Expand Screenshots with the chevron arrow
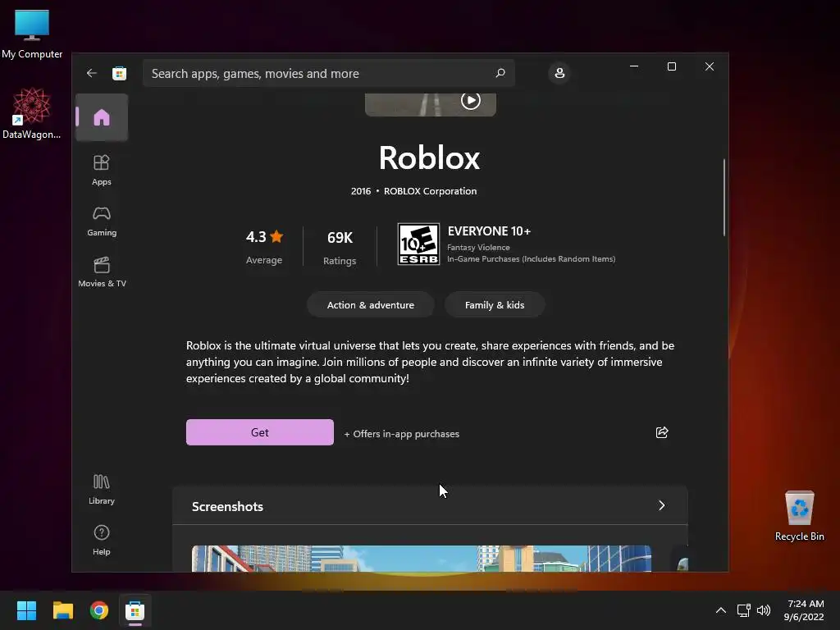Image resolution: width=840 pixels, height=630 pixels. (x=662, y=505)
